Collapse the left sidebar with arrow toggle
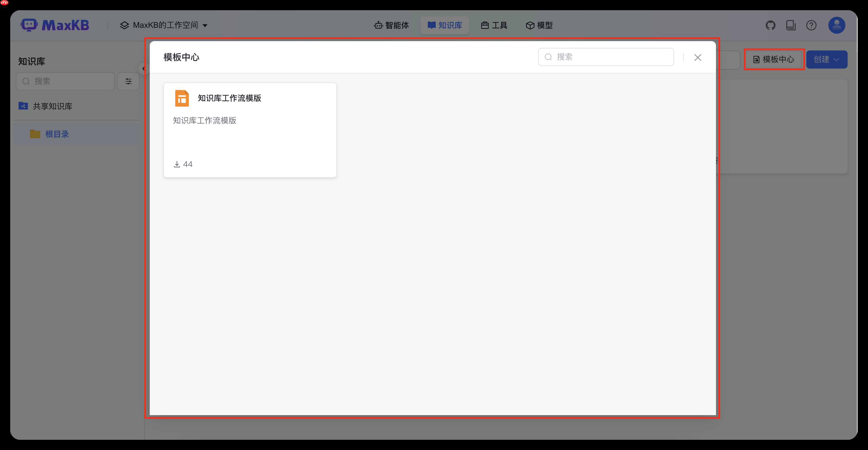Viewport: 868px width, 450px height. click(x=144, y=68)
